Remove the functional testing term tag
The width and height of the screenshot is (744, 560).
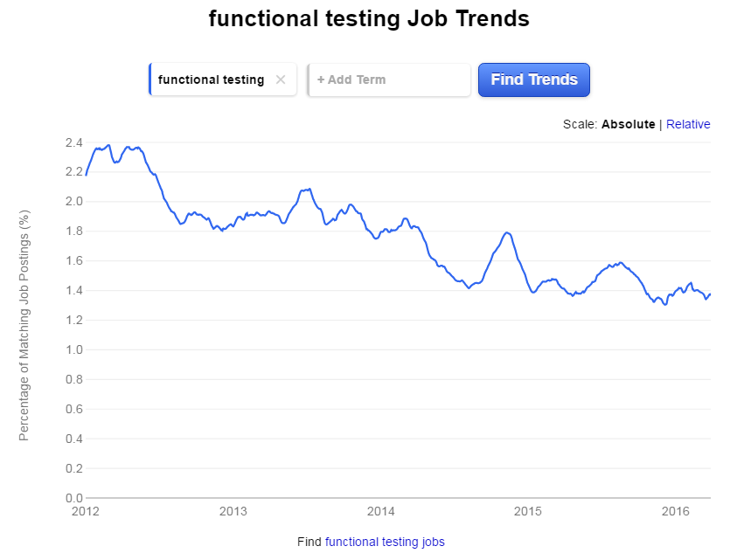click(281, 80)
